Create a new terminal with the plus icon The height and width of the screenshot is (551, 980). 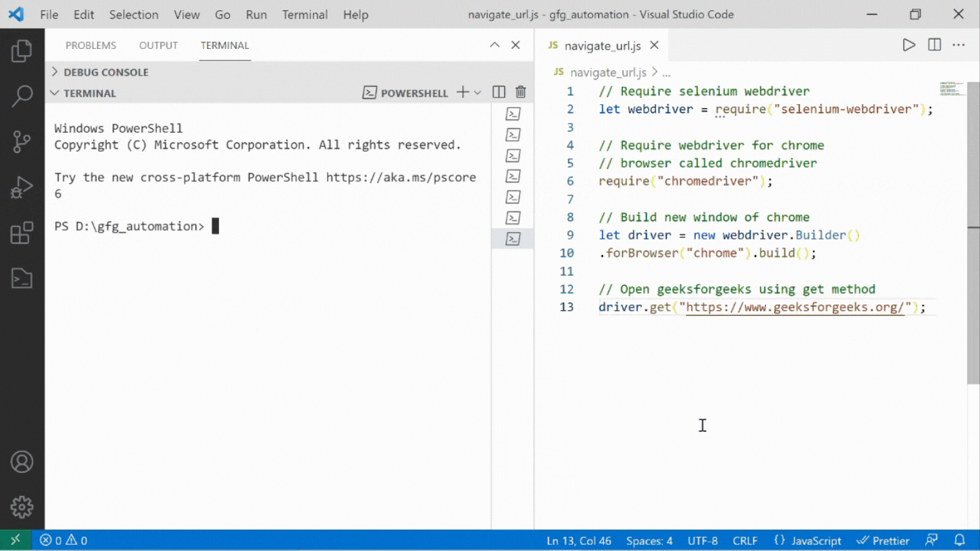click(462, 92)
